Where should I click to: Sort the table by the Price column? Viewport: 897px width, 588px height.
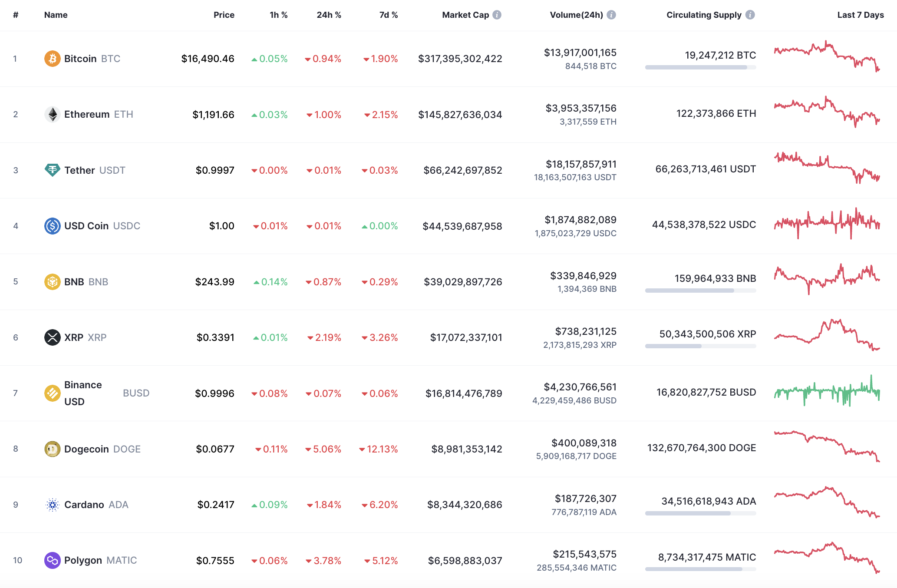(224, 14)
